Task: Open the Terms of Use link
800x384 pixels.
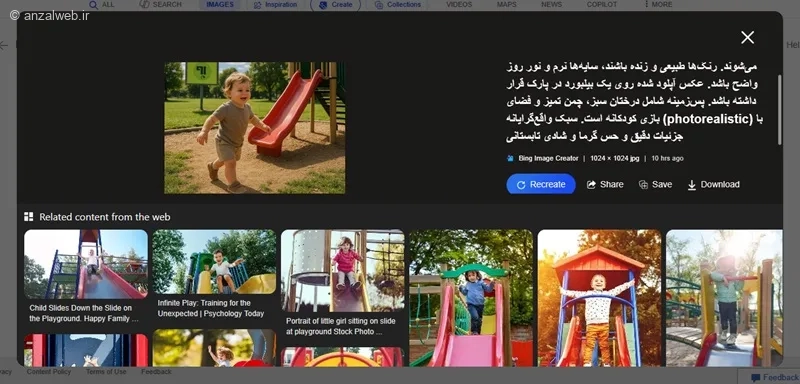Action: (x=106, y=372)
